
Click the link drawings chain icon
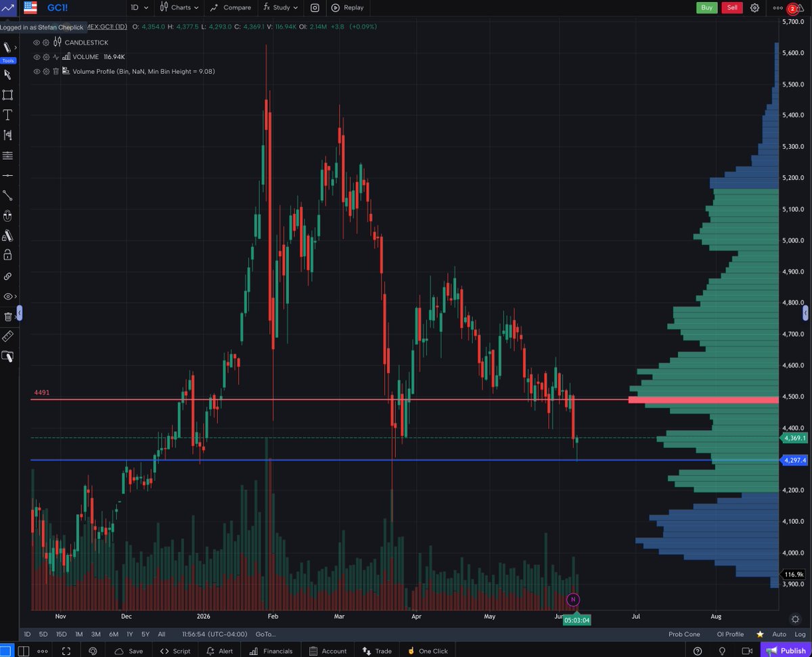[x=7, y=276]
